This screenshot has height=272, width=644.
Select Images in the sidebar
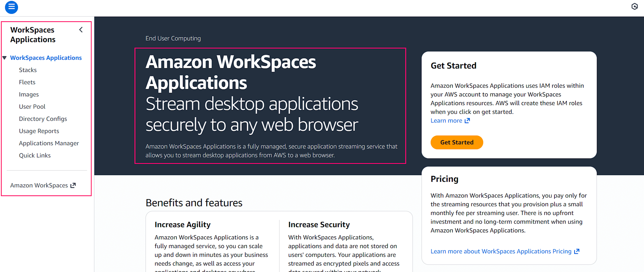pyautogui.click(x=29, y=94)
